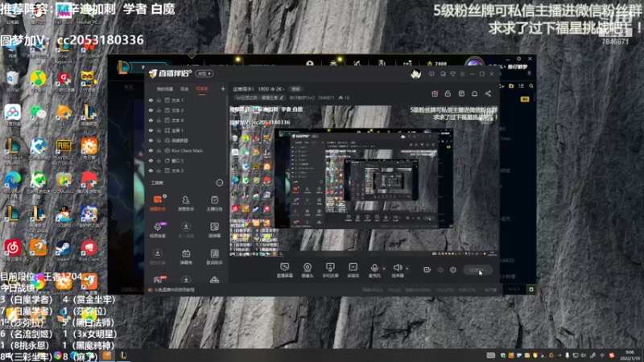Click the gift box icon above the preview
644x362 pixels.
tap(435, 93)
